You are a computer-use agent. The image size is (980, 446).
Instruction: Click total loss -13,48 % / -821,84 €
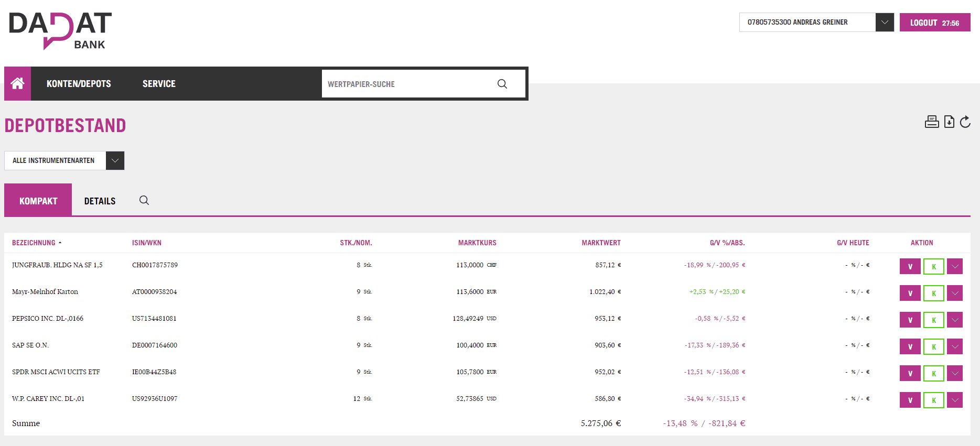tap(704, 423)
